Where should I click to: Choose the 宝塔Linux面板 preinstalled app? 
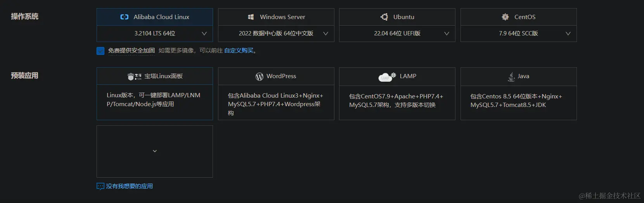[155, 94]
